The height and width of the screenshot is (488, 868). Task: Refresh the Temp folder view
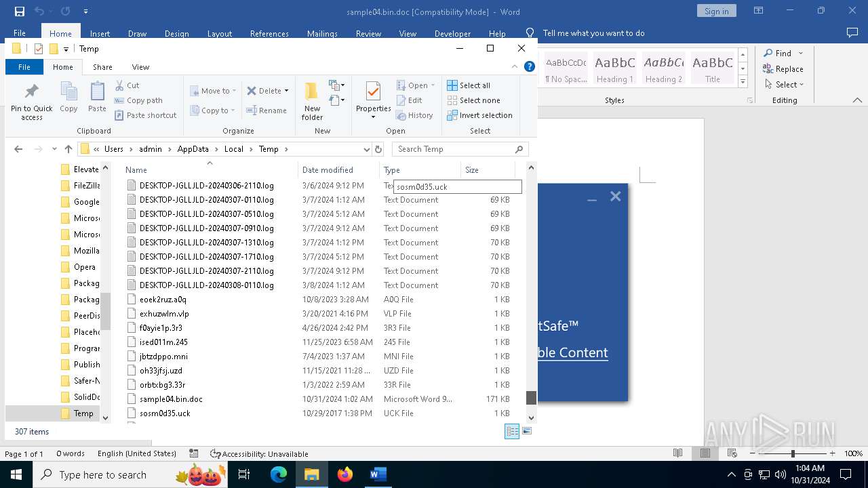378,149
